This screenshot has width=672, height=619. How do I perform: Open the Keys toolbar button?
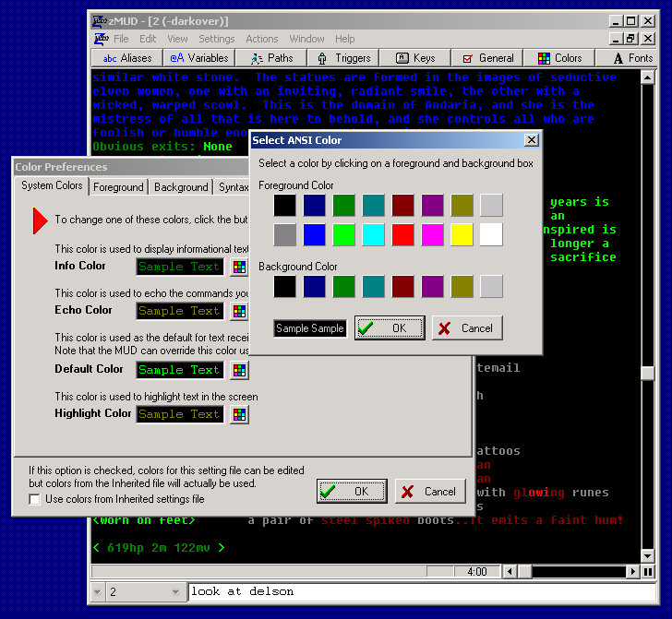click(x=415, y=58)
